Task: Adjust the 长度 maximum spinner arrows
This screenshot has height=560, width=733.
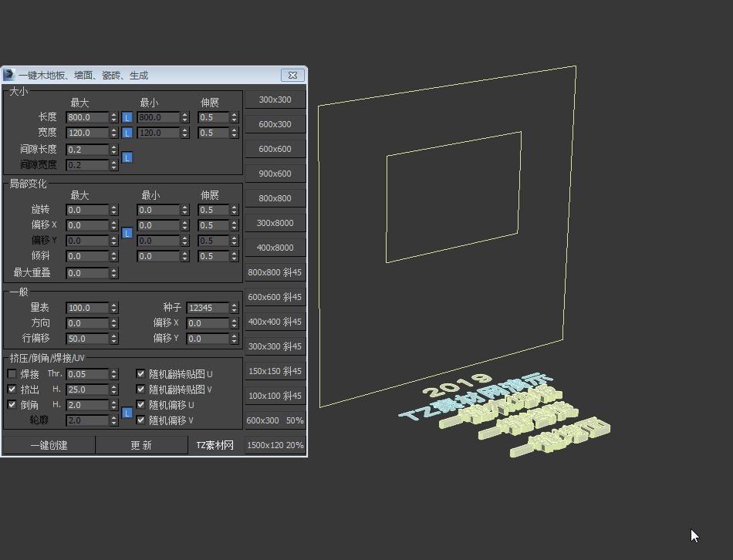Action: [114, 117]
